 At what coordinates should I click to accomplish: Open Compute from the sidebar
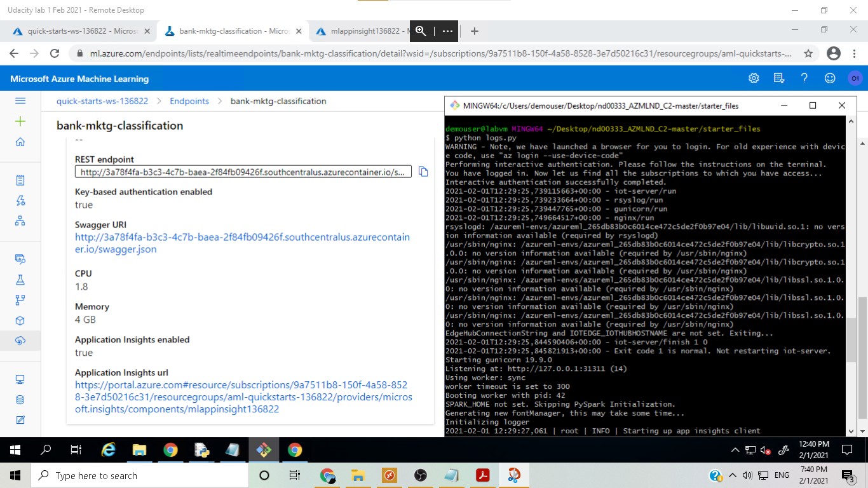pyautogui.click(x=20, y=379)
